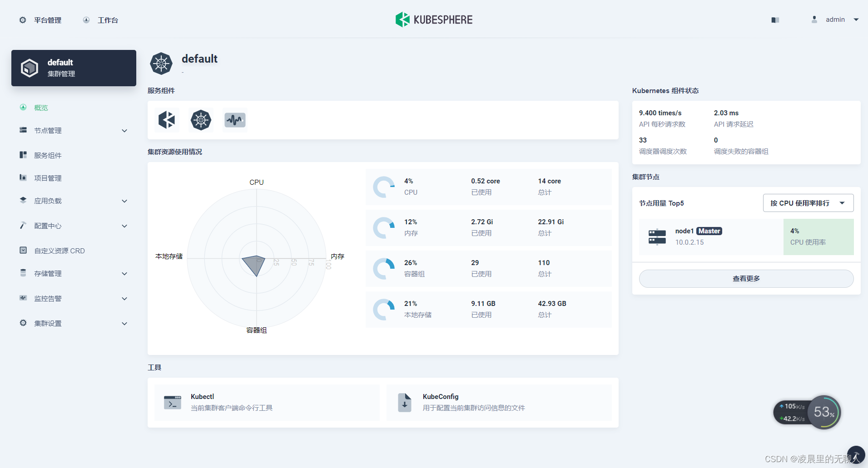The width and height of the screenshot is (868, 468).
Task: Open node1 node link
Action: pos(684,231)
